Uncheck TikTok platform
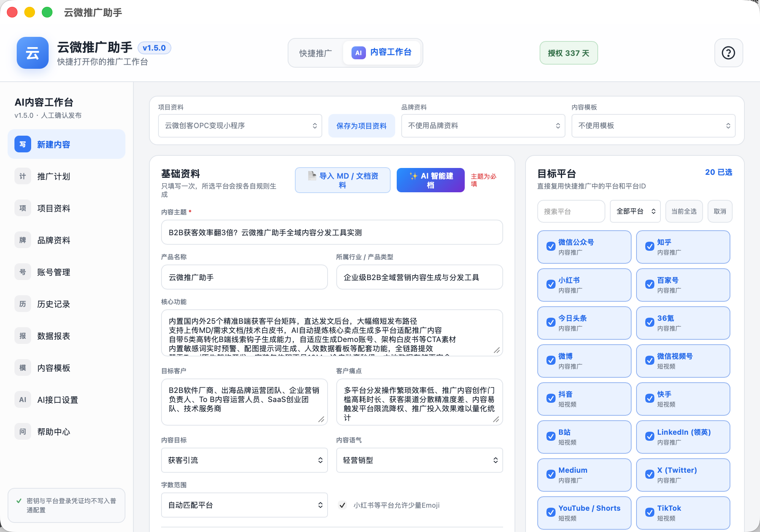The width and height of the screenshot is (760, 532). pyautogui.click(x=649, y=512)
